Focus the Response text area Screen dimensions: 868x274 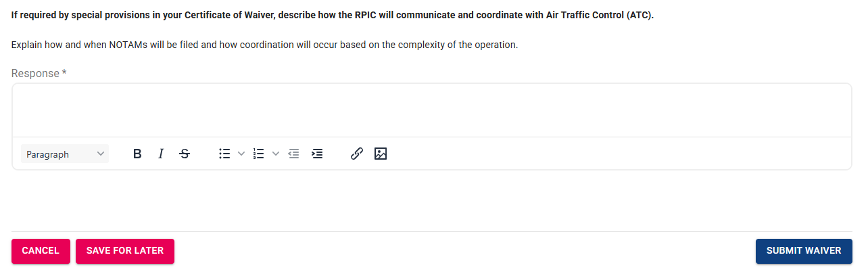(x=431, y=110)
